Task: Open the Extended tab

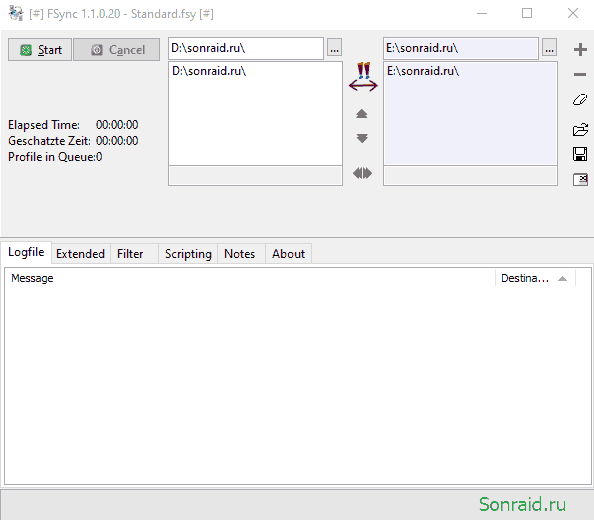Action: (80, 254)
